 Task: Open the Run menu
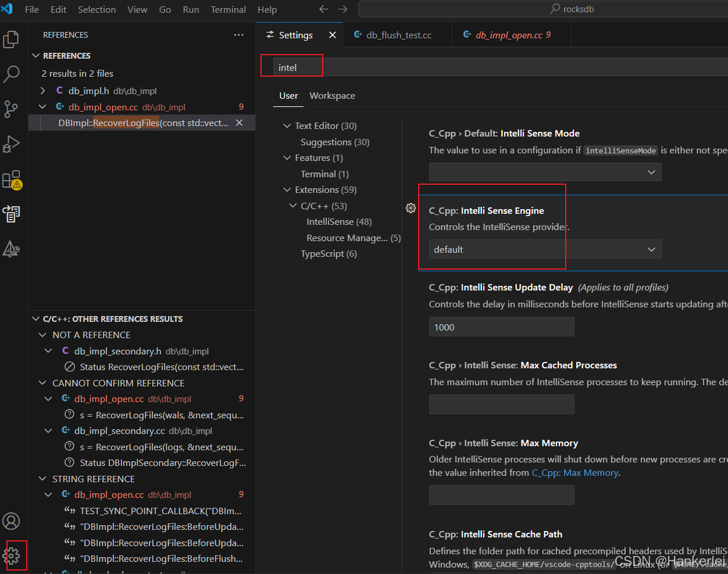[x=191, y=9]
